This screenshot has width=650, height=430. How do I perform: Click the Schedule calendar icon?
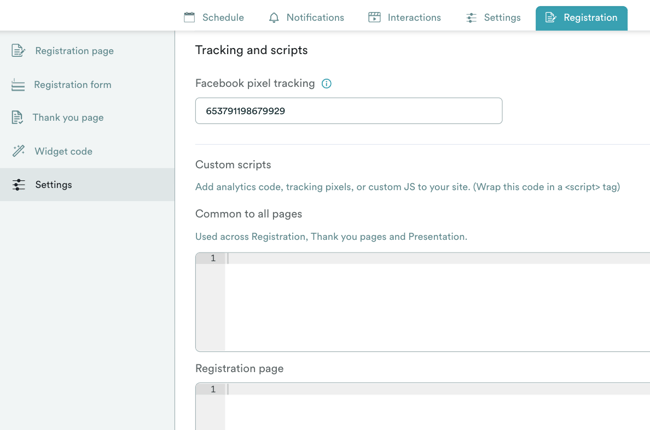pyautogui.click(x=189, y=17)
